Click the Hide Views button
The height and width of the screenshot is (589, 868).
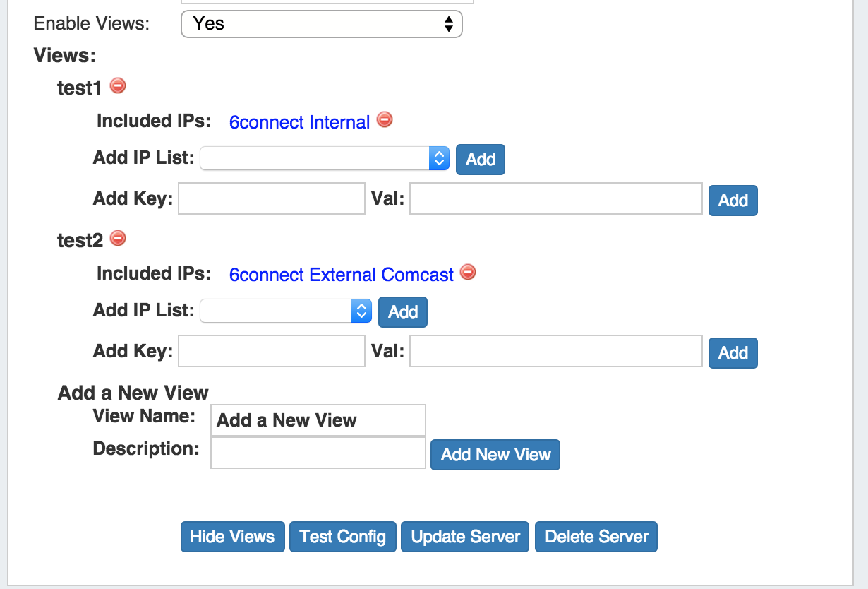coord(232,537)
